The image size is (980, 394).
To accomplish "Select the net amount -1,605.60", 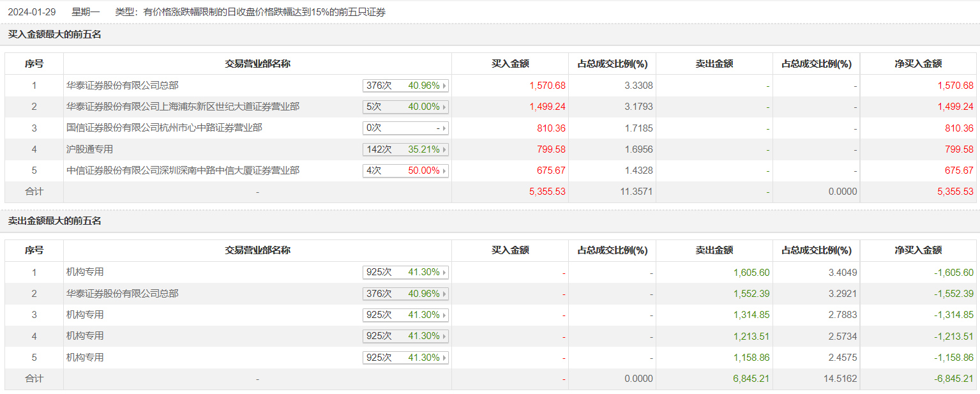I will 954,273.
